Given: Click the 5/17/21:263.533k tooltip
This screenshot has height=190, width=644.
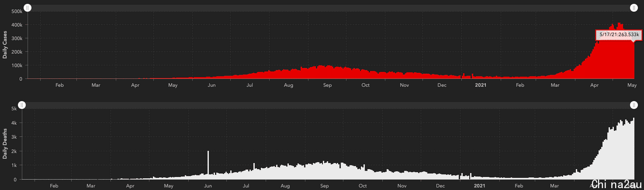Looking at the screenshot, I should [x=619, y=35].
